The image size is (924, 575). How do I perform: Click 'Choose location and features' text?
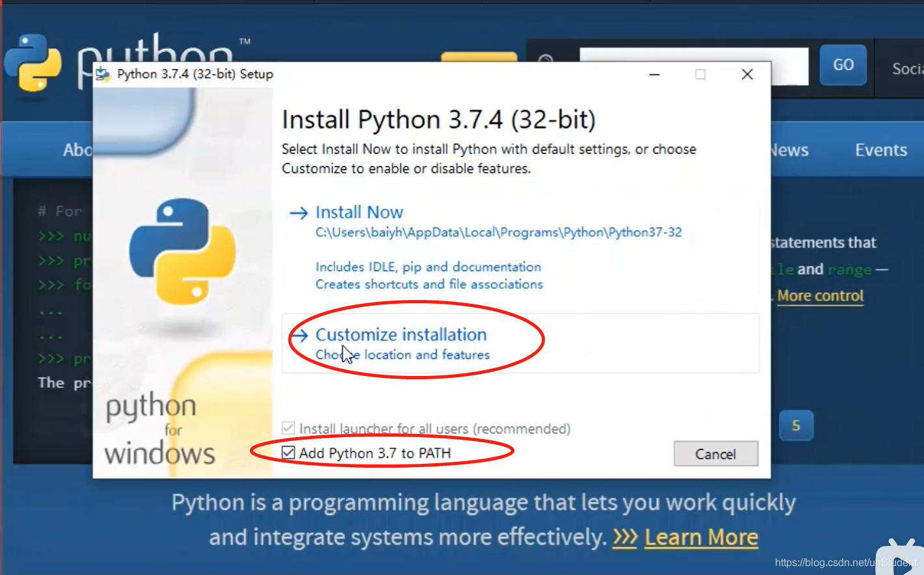point(403,354)
